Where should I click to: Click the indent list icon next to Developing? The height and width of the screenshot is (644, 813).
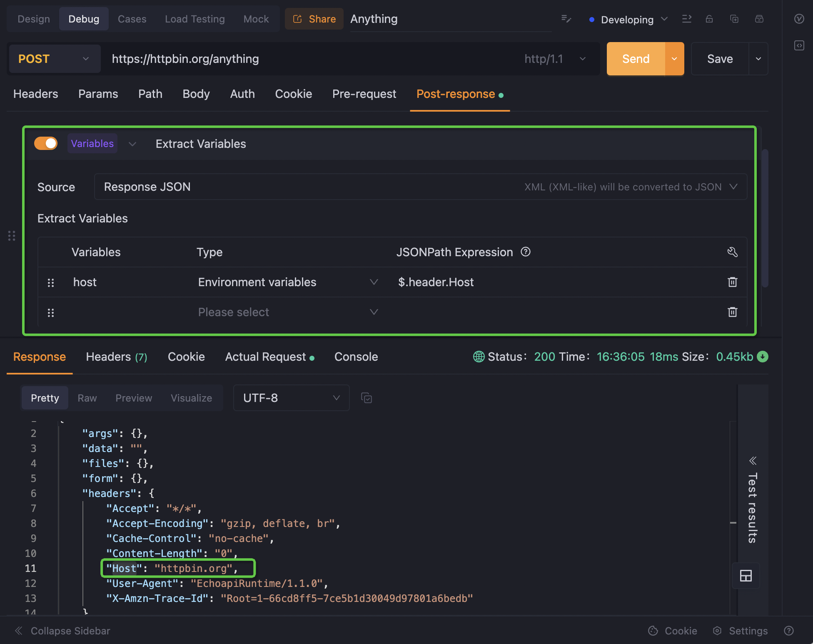[x=686, y=19]
